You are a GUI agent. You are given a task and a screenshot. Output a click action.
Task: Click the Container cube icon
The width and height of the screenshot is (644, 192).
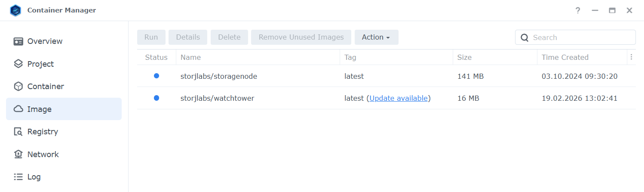tap(18, 87)
